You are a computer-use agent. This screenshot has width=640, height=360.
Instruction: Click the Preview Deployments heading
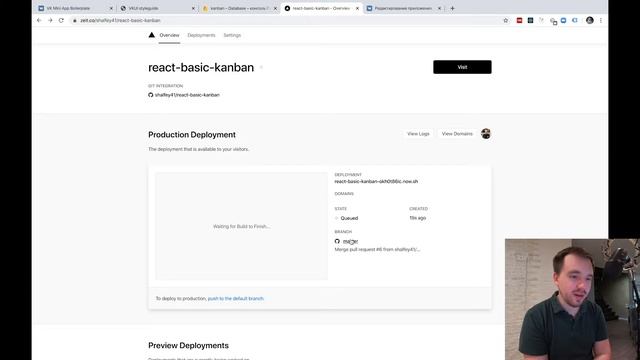(188, 345)
